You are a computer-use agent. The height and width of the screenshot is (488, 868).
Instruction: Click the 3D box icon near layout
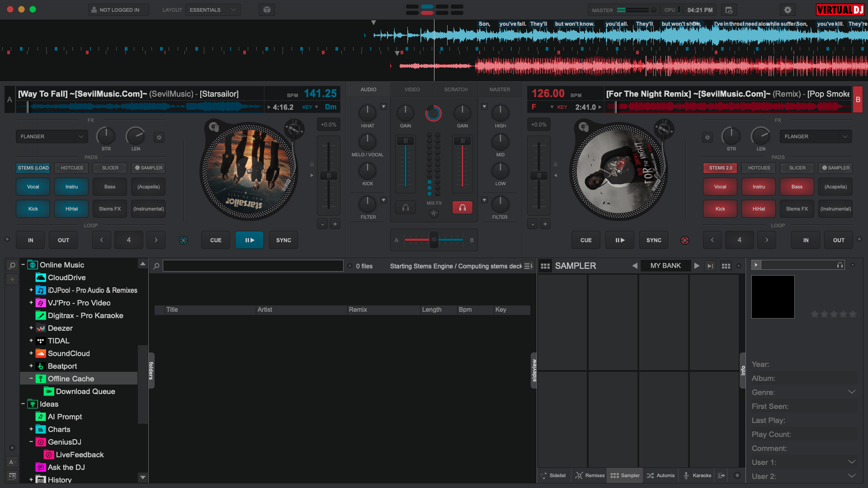click(x=267, y=10)
